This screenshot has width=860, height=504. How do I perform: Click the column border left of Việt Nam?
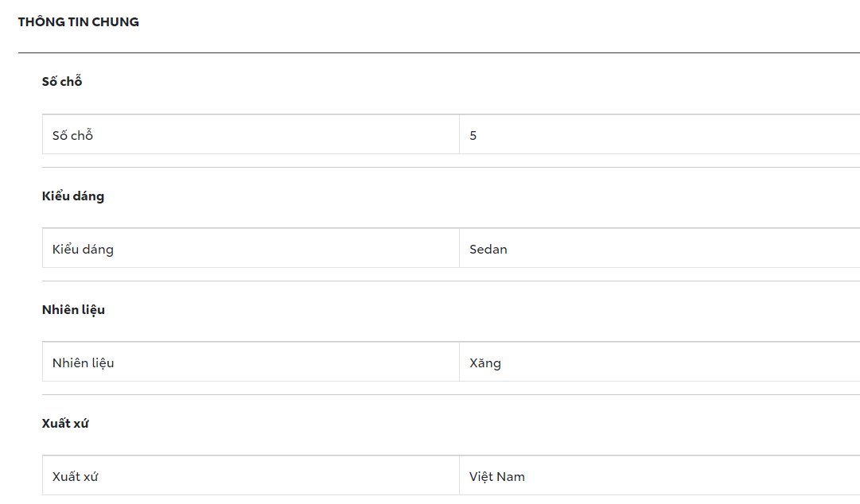(x=459, y=476)
